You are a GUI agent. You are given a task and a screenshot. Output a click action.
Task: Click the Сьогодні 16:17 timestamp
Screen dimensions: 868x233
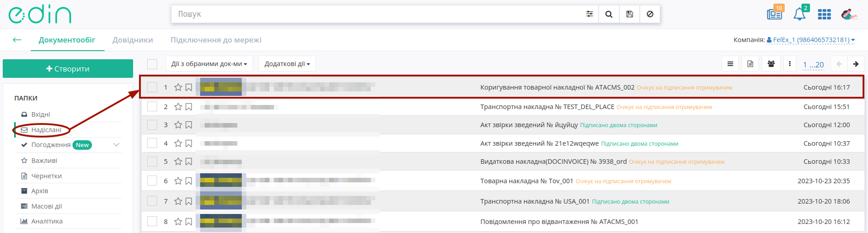coord(827,87)
